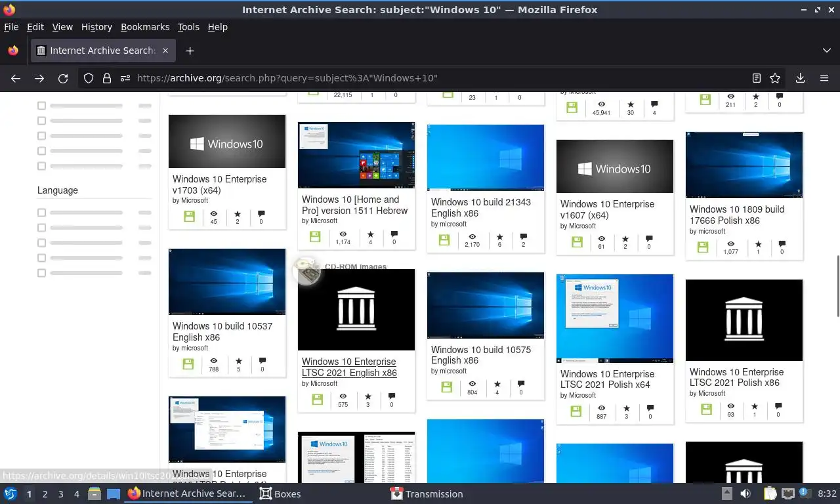Open Windows 10 build 10537 English x86 title
This screenshot has height=504, width=840.
pyautogui.click(x=222, y=331)
